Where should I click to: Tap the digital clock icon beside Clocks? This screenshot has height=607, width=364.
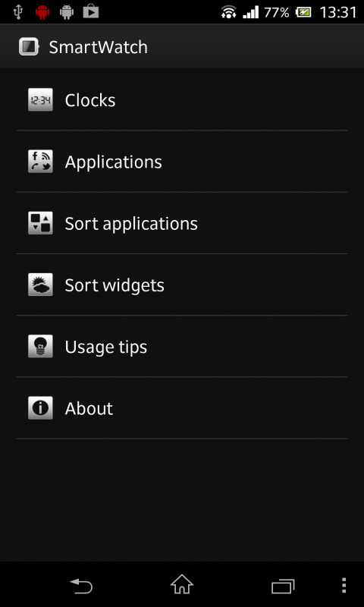(x=40, y=100)
